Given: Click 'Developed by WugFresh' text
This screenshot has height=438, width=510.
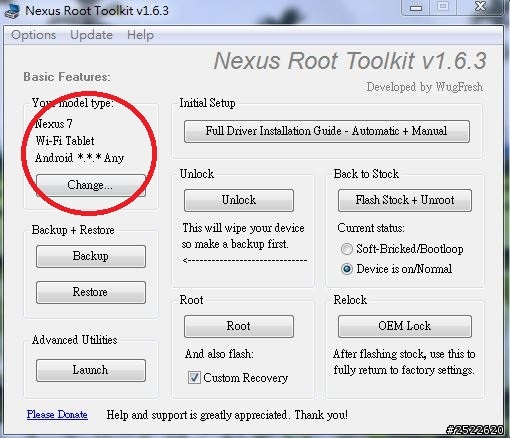Looking at the screenshot, I should pos(424,87).
